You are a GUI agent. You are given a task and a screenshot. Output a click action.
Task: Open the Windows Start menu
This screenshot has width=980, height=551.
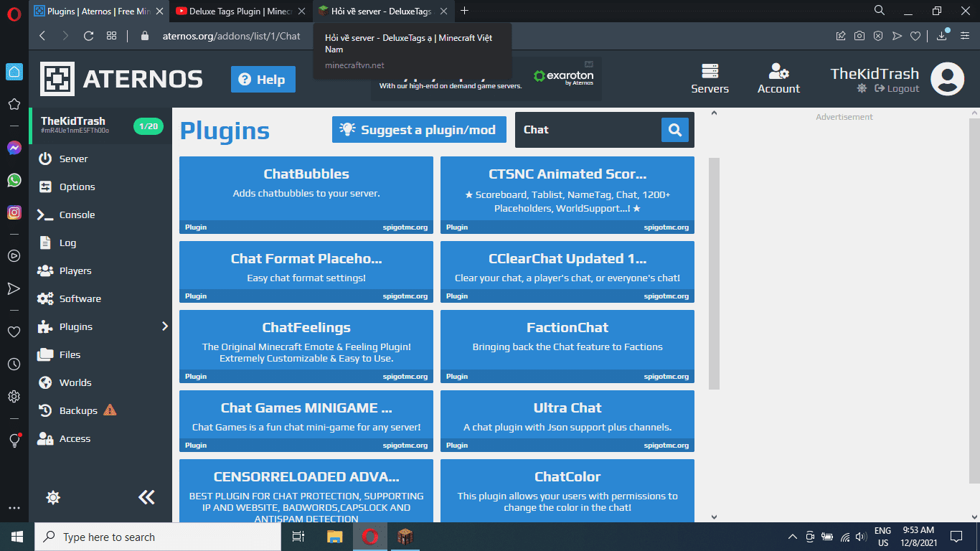pos(17,537)
